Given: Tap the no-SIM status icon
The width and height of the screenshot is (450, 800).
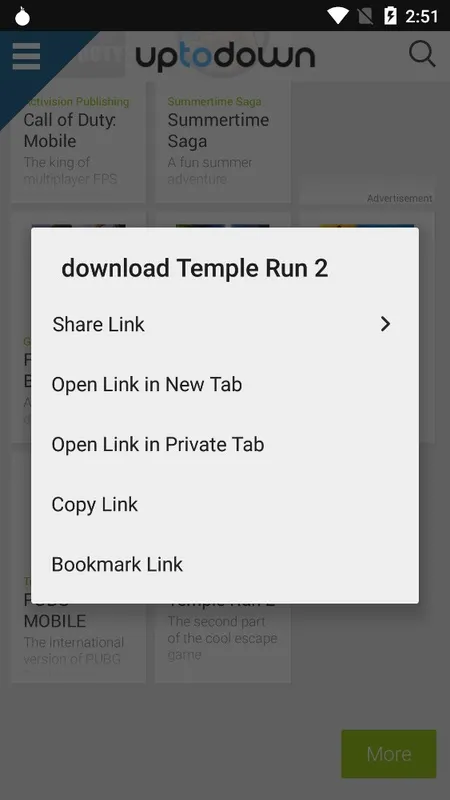Looking at the screenshot, I should pos(365,16).
